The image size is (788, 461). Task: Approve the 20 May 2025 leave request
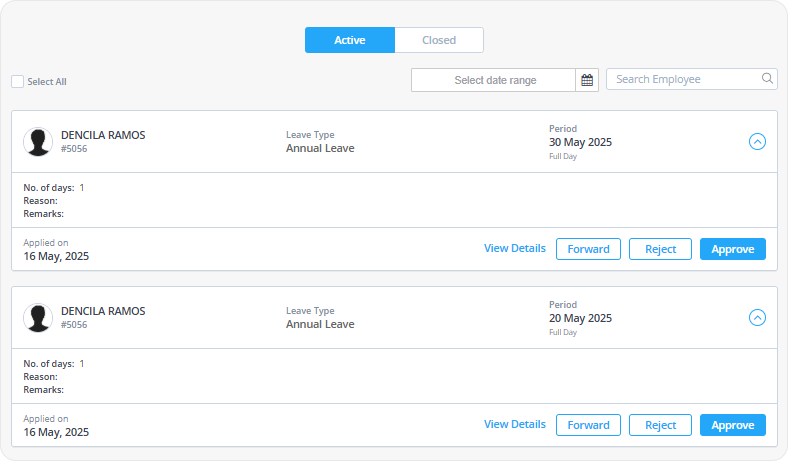tap(733, 425)
